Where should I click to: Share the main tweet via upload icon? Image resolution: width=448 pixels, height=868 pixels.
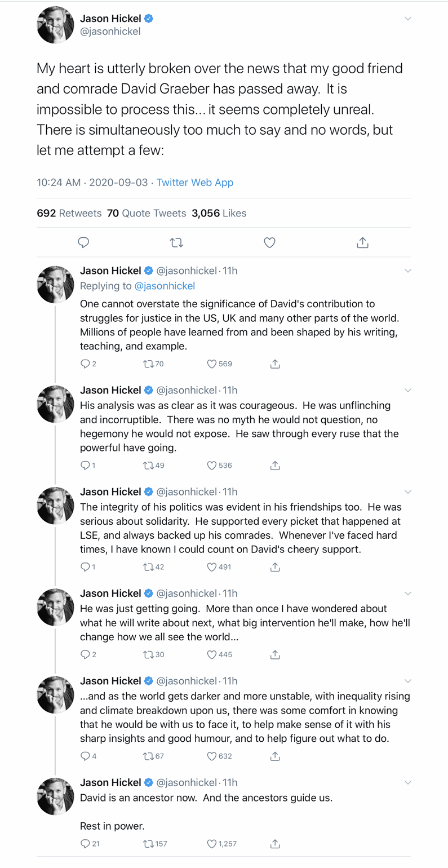(363, 242)
